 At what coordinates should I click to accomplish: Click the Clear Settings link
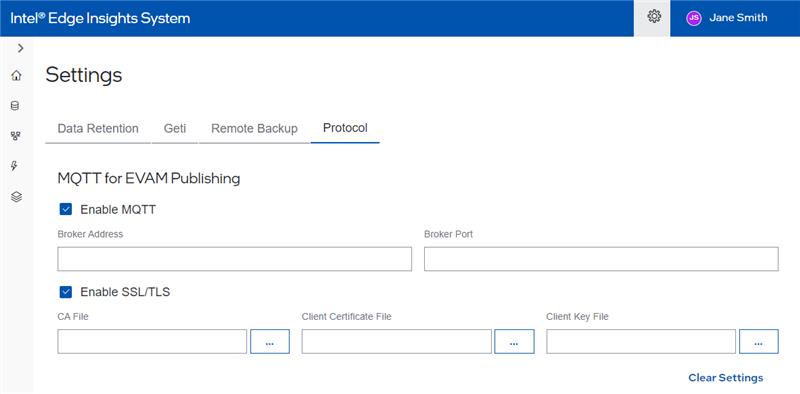[x=726, y=378]
